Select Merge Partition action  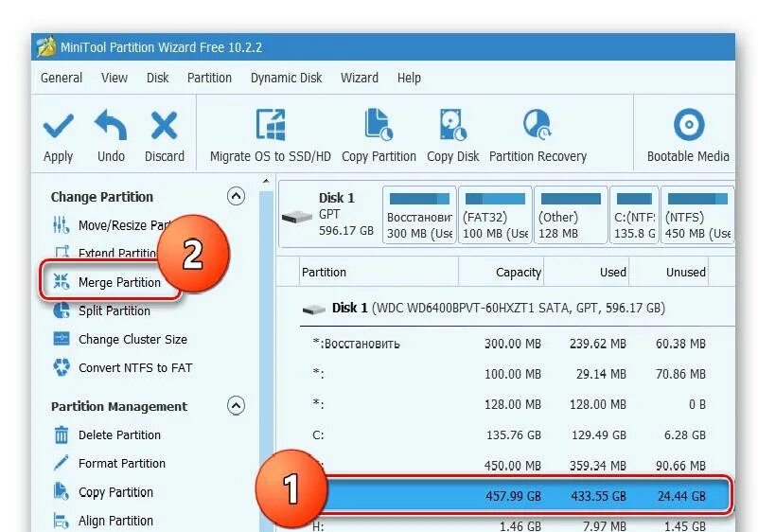(x=108, y=282)
